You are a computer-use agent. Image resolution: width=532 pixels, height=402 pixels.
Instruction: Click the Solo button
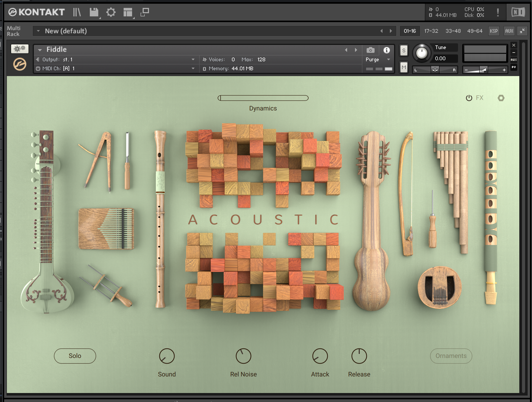click(75, 356)
